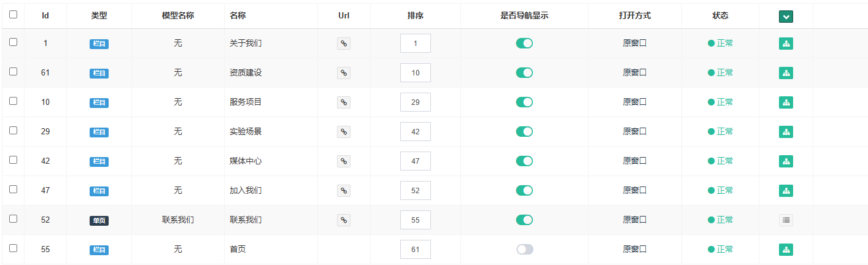
Task: Sort by the 排序 column header
Action: coord(415,16)
